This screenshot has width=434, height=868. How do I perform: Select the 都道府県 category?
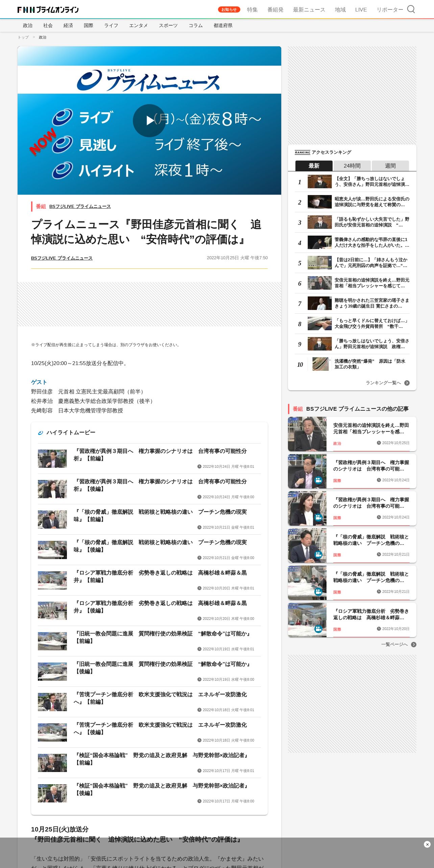pos(223,25)
